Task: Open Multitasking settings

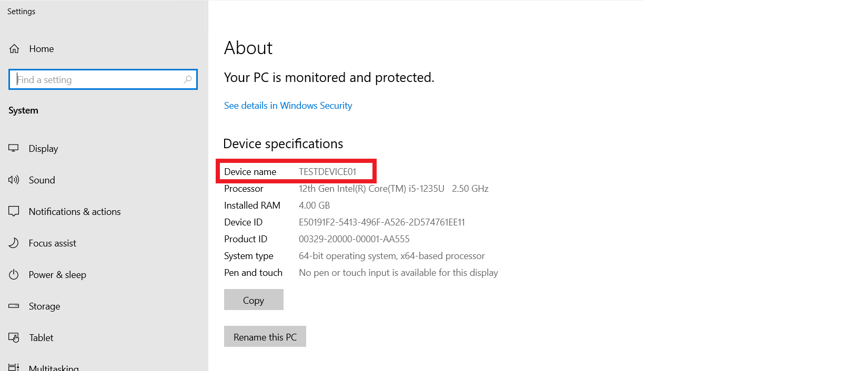Action: pos(54,366)
